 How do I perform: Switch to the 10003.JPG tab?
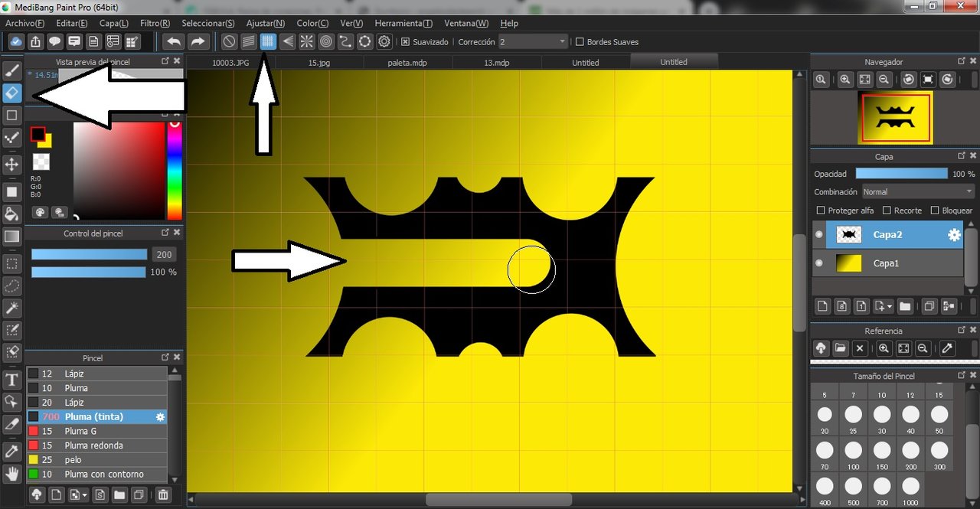(x=230, y=63)
